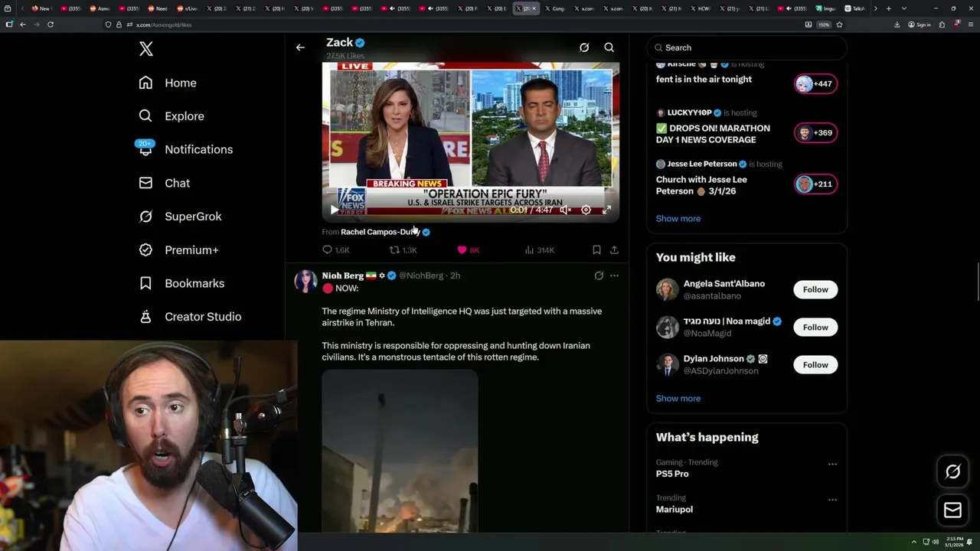The width and height of the screenshot is (980, 551).
Task: Go to Home in sidebar
Action: click(x=168, y=83)
